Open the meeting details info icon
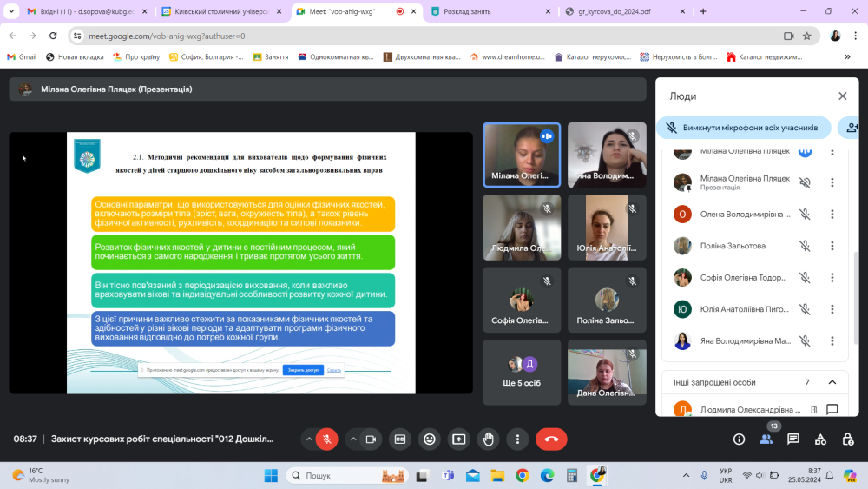868x489 pixels. pos(740,439)
